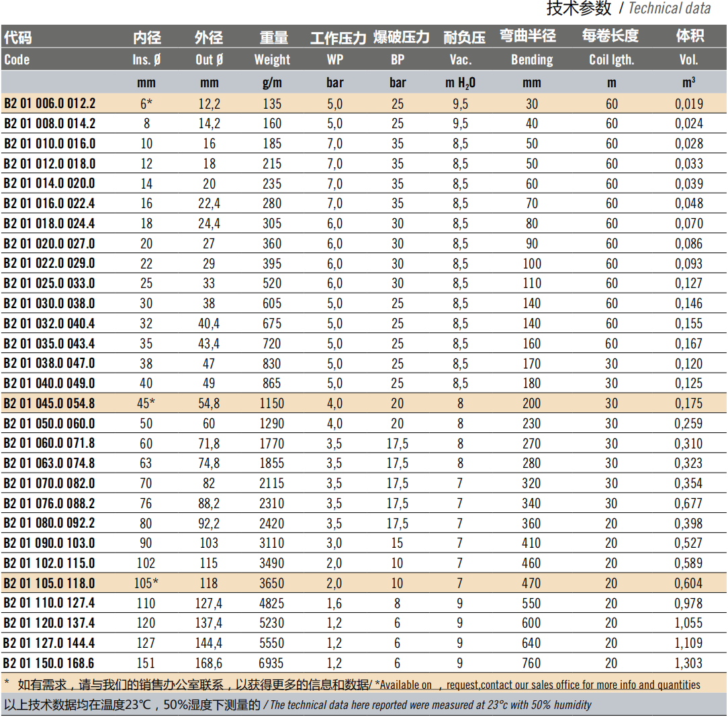Screen dimensions: 728x717
Task: Select code B2 01 060.0 071.8
Action: [x=49, y=443]
